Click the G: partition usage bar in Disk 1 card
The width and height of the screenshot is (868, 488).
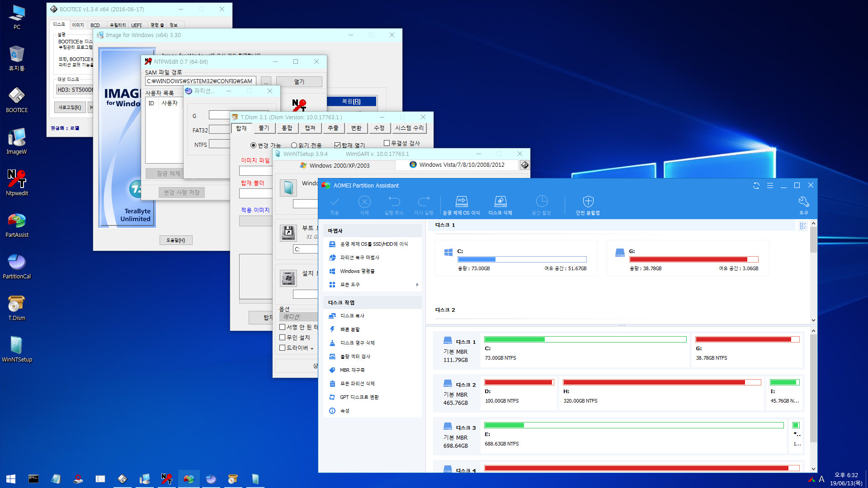pos(694,259)
